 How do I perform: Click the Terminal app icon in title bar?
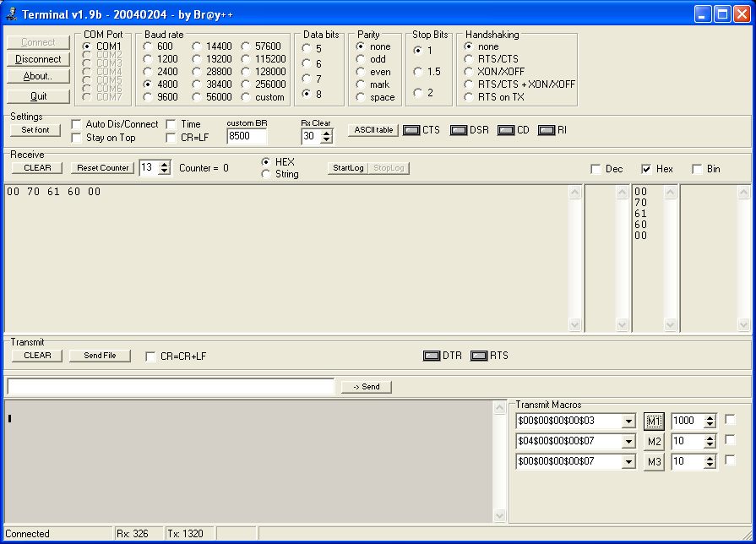pos(11,14)
